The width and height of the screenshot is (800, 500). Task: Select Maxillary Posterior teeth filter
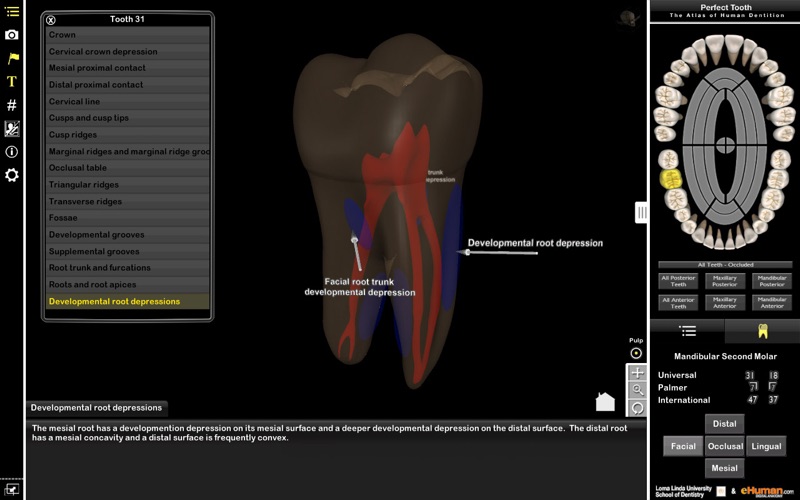click(725, 282)
